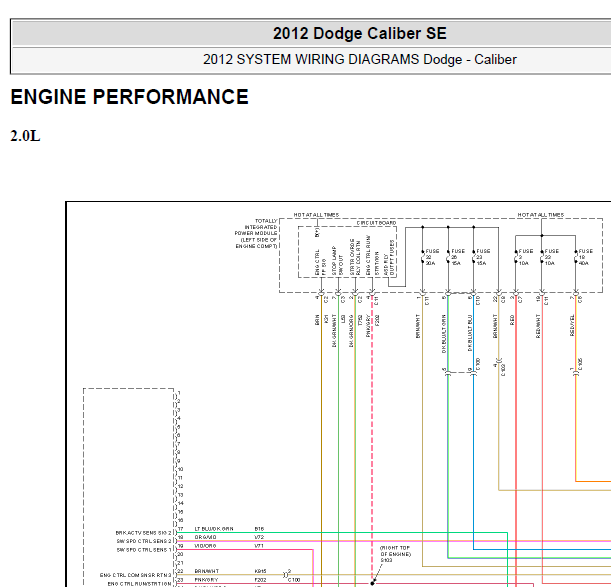Click the 'ORG/VIO' wire label
This screenshot has width=611, height=587.
tap(205, 537)
